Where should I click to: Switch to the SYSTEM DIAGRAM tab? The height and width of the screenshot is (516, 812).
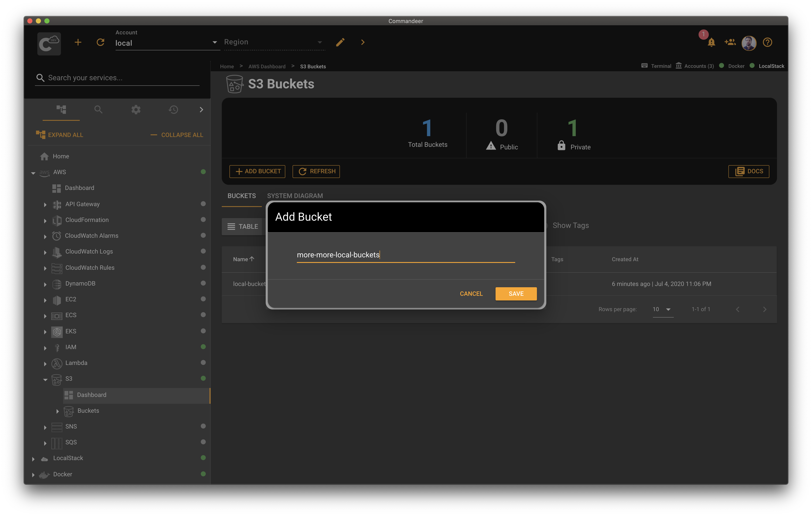pyautogui.click(x=295, y=196)
